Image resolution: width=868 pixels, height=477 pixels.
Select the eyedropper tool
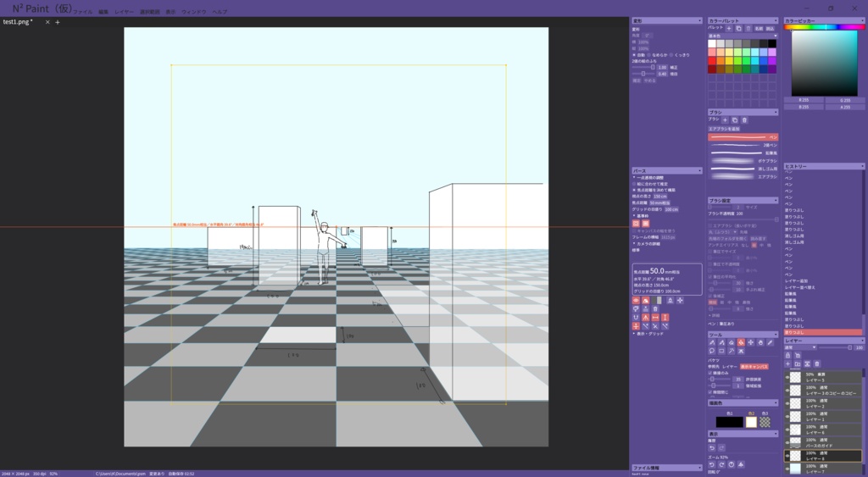[770, 342]
